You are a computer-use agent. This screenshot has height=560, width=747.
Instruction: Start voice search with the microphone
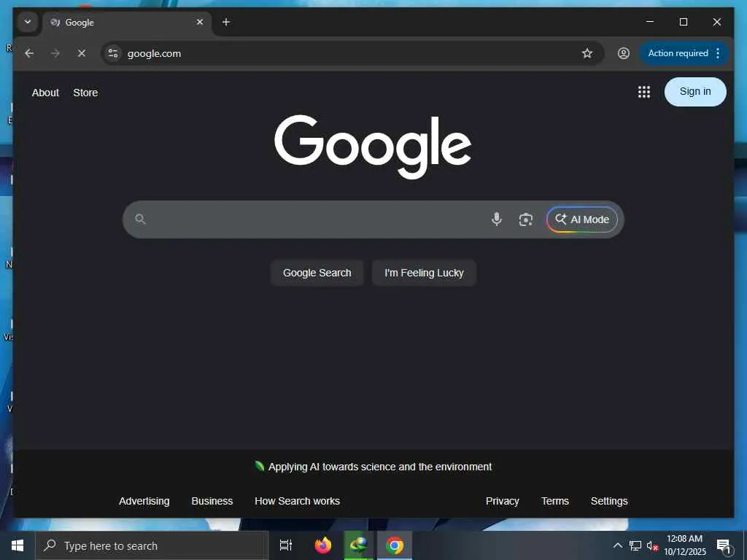(496, 219)
